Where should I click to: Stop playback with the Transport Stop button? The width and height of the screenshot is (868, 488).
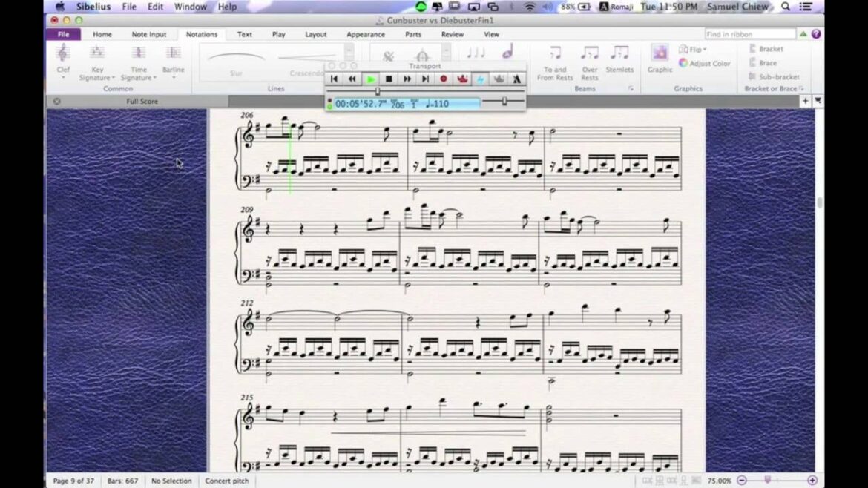click(x=389, y=79)
